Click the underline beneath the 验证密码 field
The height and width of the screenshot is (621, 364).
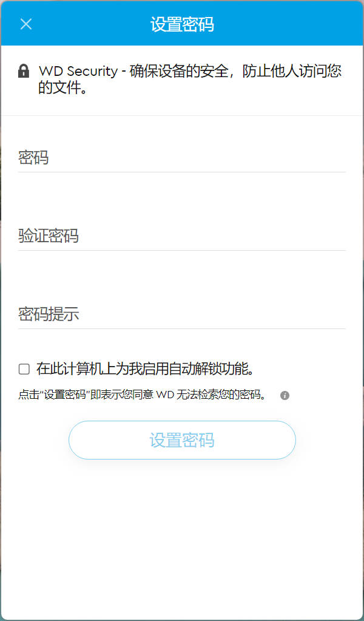(182, 250)
